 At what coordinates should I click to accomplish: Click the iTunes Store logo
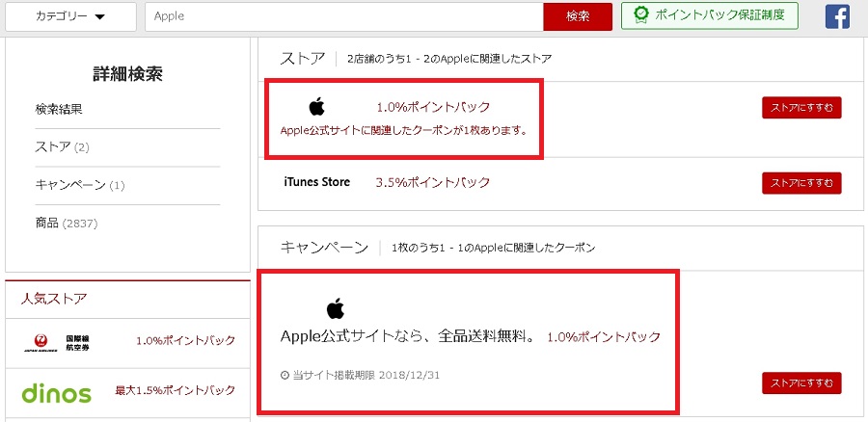click(x=316, y=181)
